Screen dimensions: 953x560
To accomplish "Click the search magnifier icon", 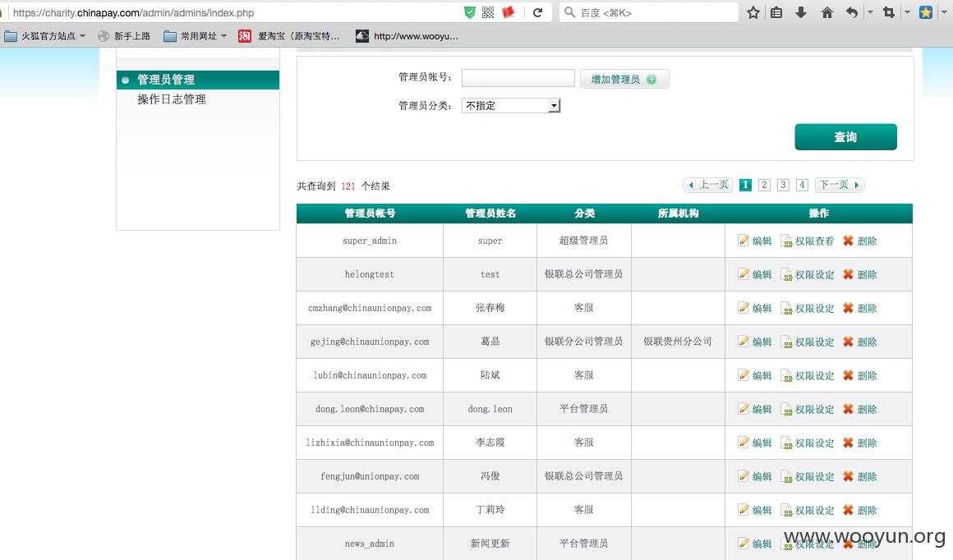I will pyautogui.click(x=569, y=12).
